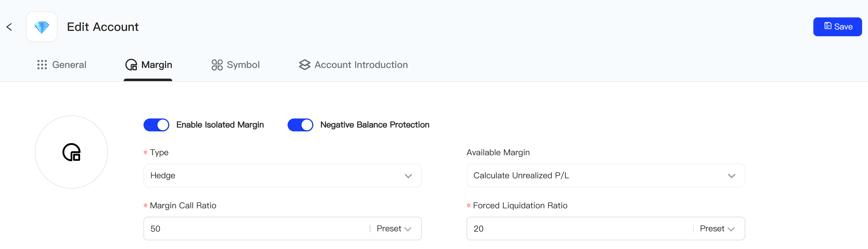Expand Forced Liquidation Ratio Preset dropdown
Viewport: 868px width, 249px height.
pyautogui.click(x=717, y=229)
